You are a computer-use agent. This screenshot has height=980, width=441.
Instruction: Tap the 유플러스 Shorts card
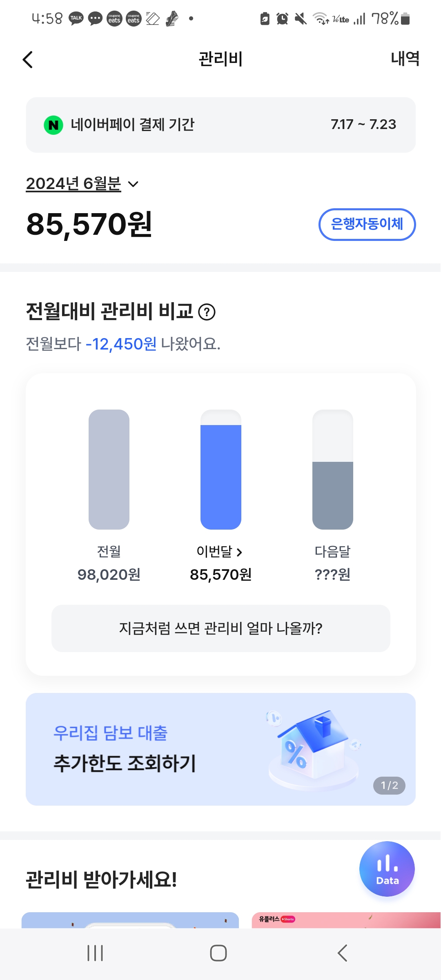tap(345, 920)
